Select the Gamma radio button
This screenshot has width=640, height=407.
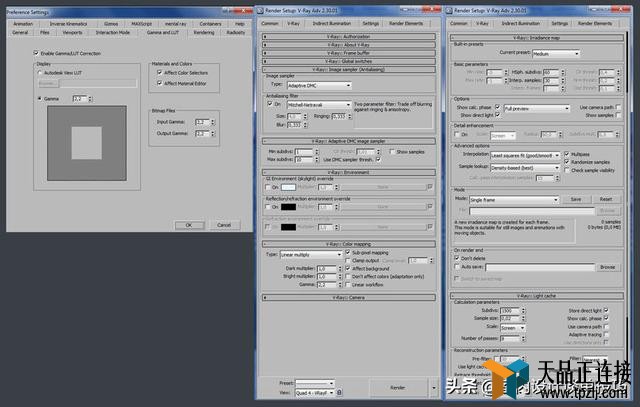pos(40,98)
